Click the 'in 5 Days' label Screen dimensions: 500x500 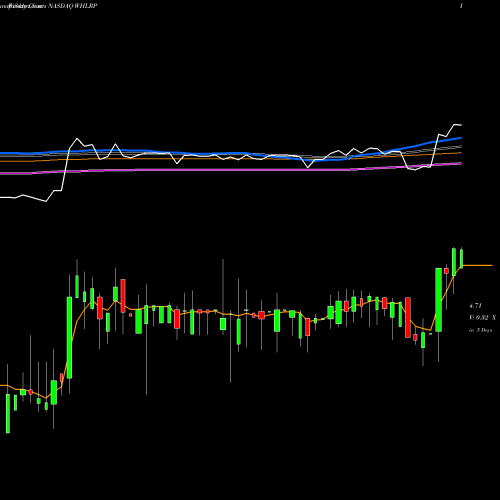click(480, 330)
